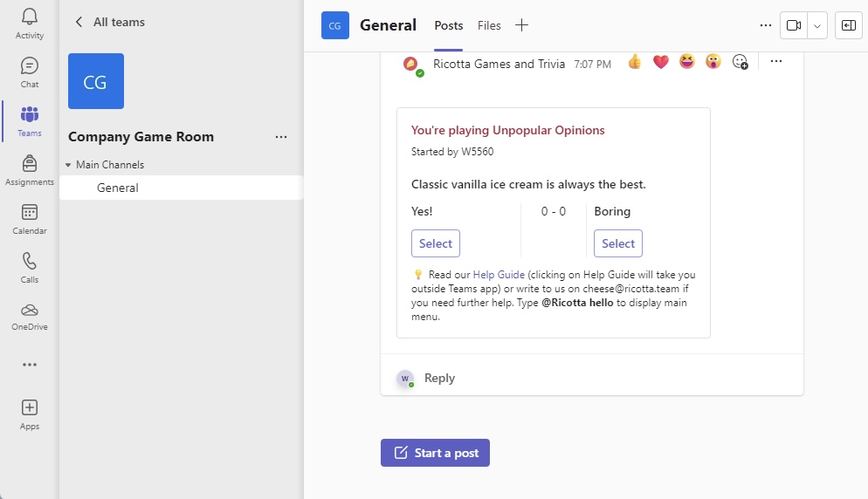Open the channel info pane
868x499 pixels.
click(x=849, y=25)
